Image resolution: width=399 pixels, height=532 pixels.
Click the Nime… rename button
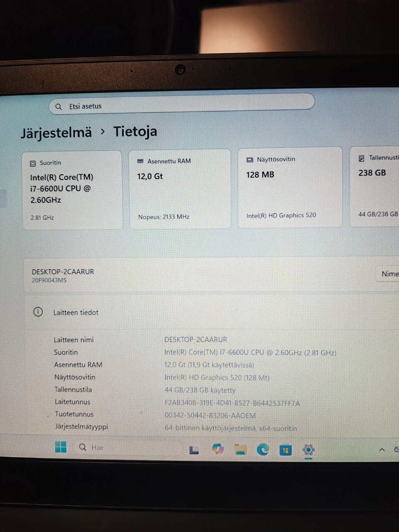(388, 274)
